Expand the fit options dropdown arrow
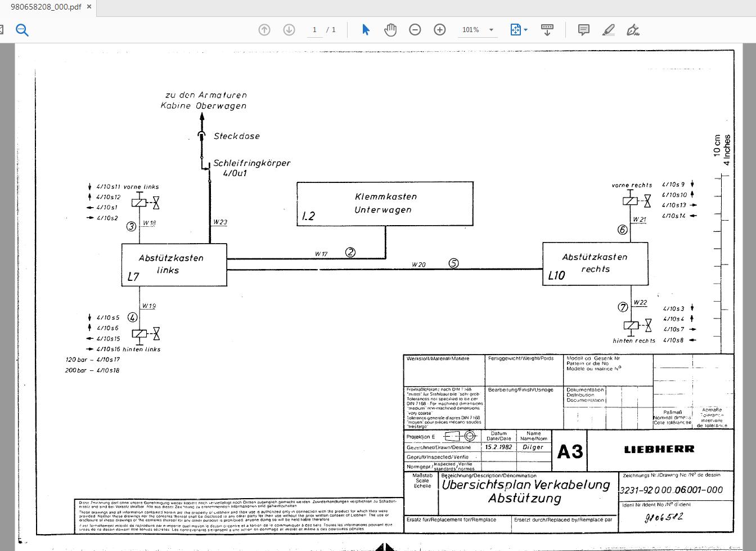756x551 pixels. tap(526, 30)
